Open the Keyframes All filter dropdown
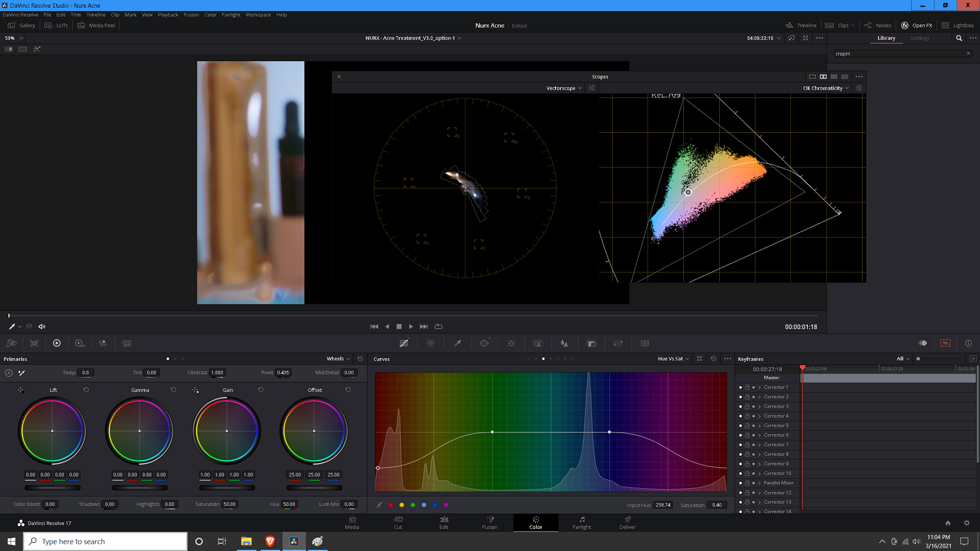This screenshot has width=980, height=551. coord(903,359)
